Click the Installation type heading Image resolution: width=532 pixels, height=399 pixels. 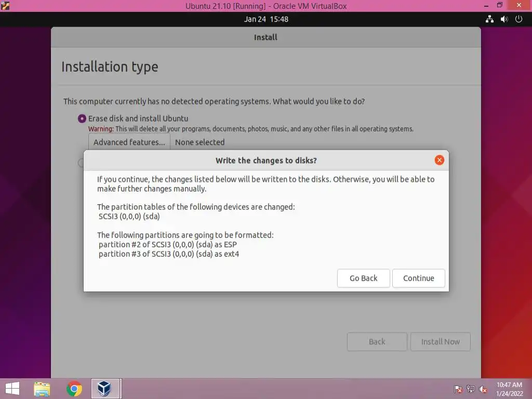click(110, 67)
